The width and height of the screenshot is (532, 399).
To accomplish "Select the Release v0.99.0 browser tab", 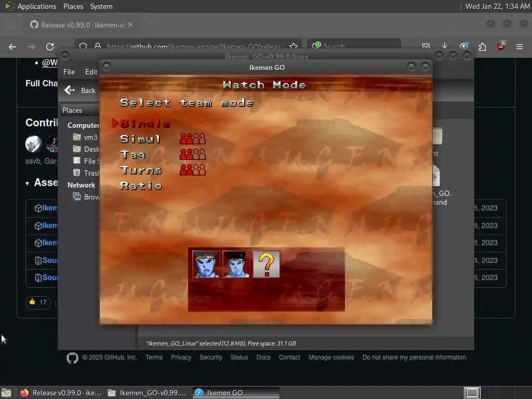I will click(x=82, y=25).
